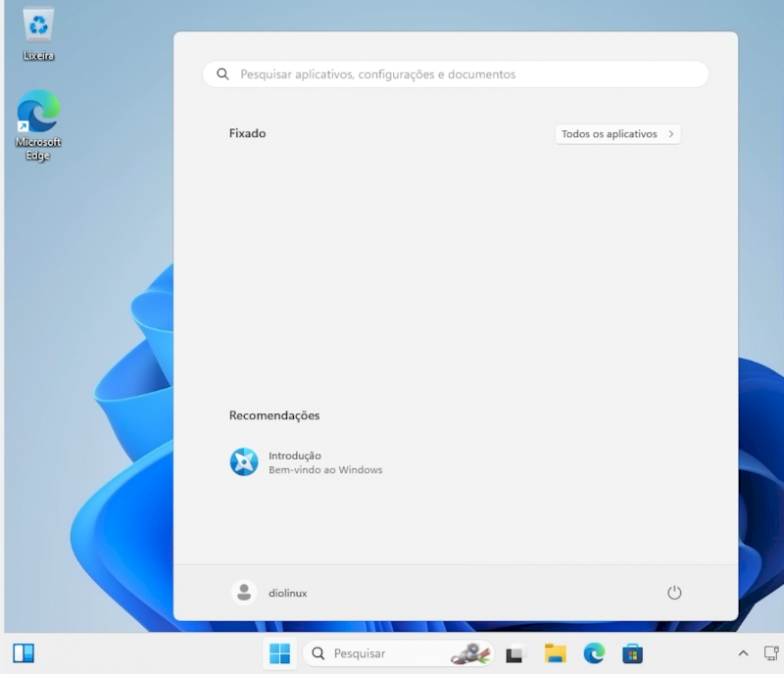Click the network display tray icon
This screenshot has height=674, width=784.
(x=771, y=653)
